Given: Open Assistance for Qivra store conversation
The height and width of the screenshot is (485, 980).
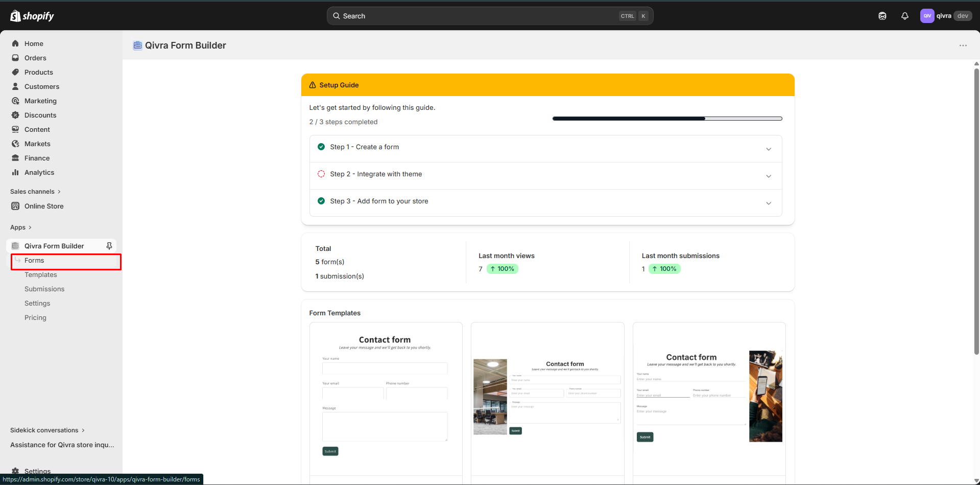Looking at the screenshot, I should click(x=62, y=445).
